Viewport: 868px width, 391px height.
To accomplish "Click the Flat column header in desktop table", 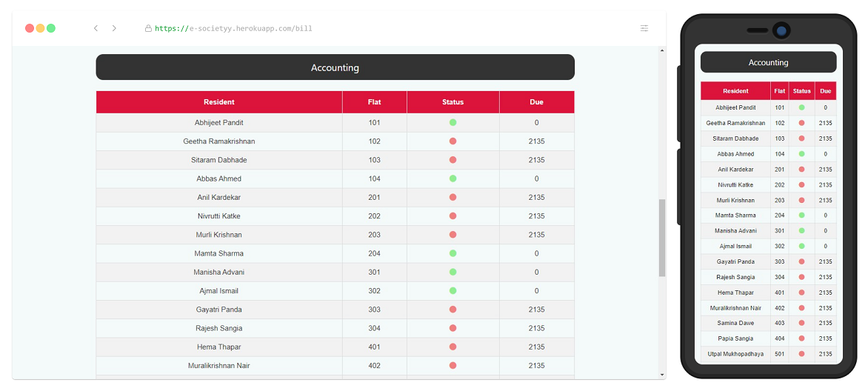I will [374, 102].
